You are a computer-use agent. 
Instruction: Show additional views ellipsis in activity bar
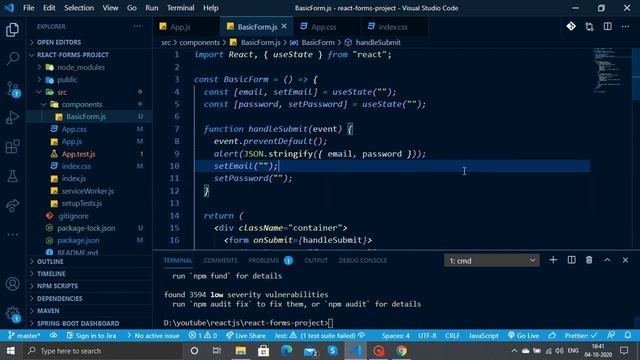pos(12,235)
